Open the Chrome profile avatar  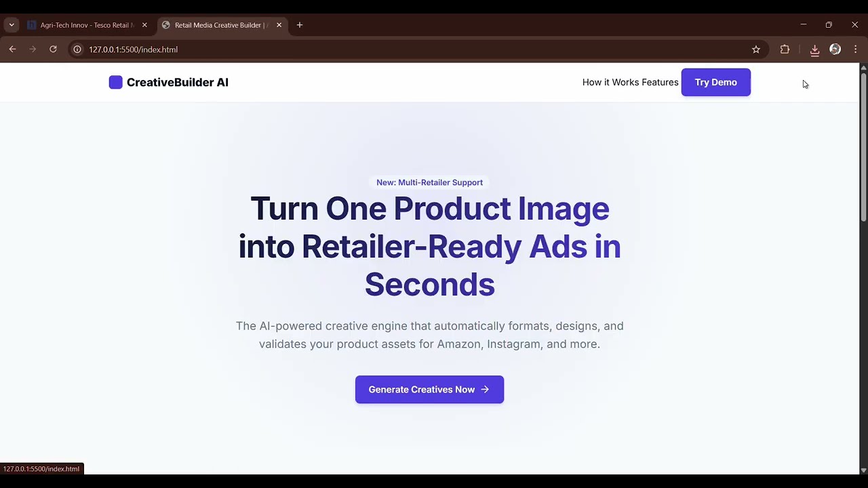coord(835,49)
